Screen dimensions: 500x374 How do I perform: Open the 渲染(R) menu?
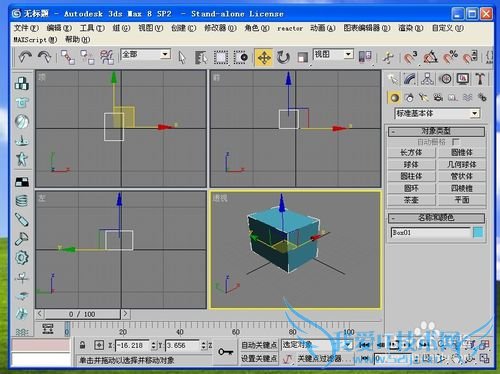click(410, 28)
